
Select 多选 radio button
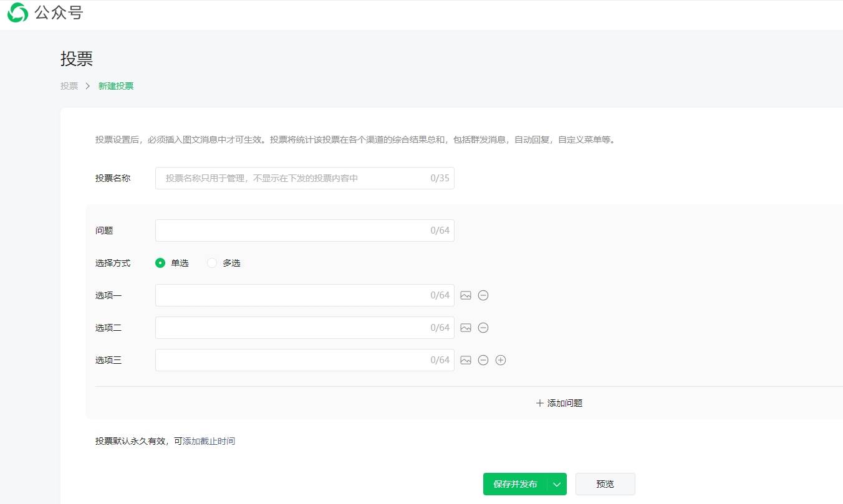pyautogui.click(x=212, y=263)
